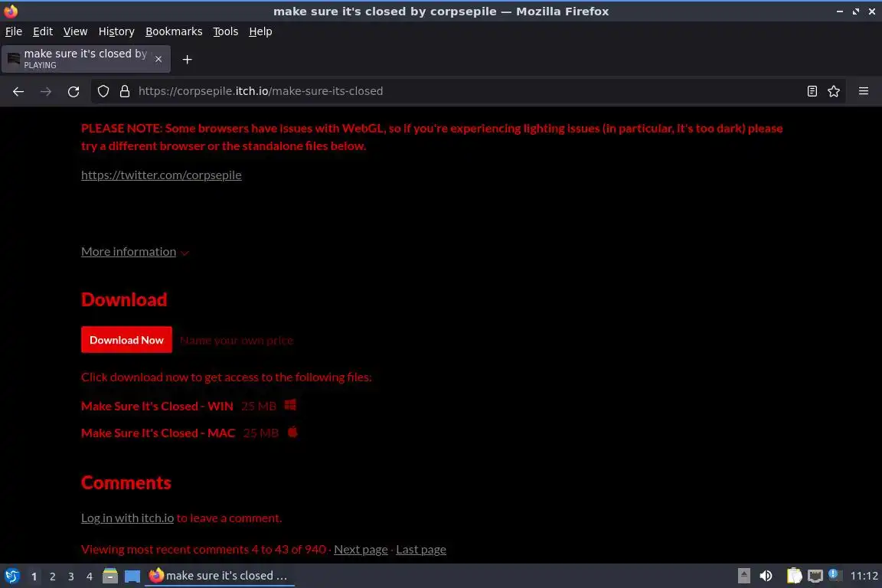The image size is (882, 588).
Task: Open the volume control tray icon
Action: [766, 576]
